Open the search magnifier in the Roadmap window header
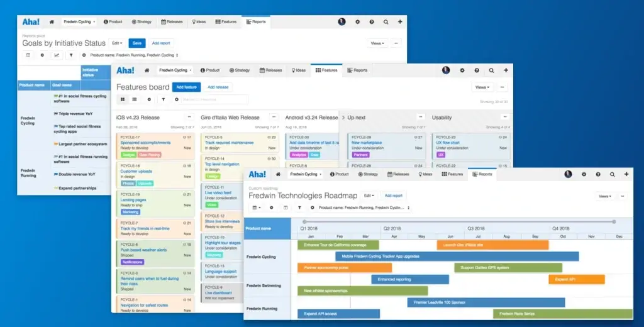Viewport: 644px width, 327px height. click(x=613, y=174)
